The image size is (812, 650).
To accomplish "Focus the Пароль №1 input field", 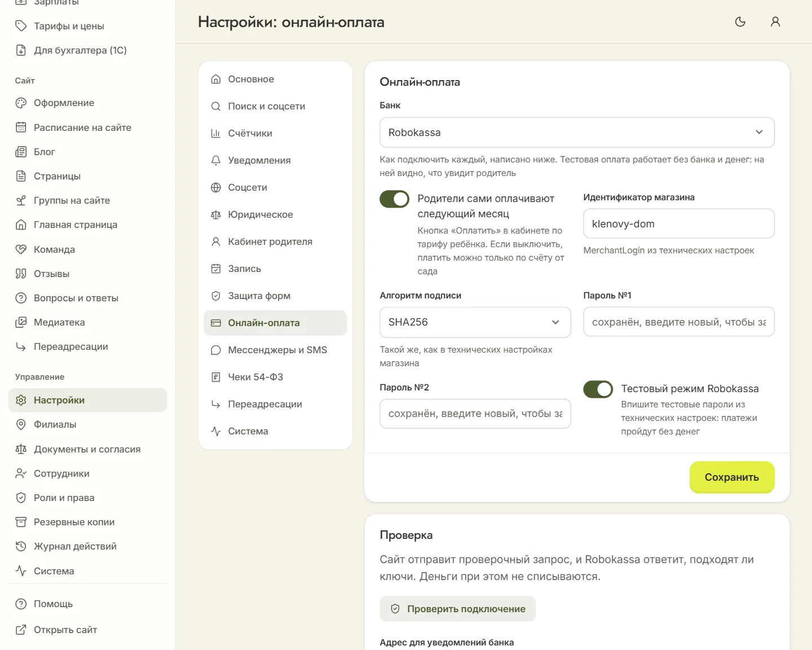I will coord(679,322).
